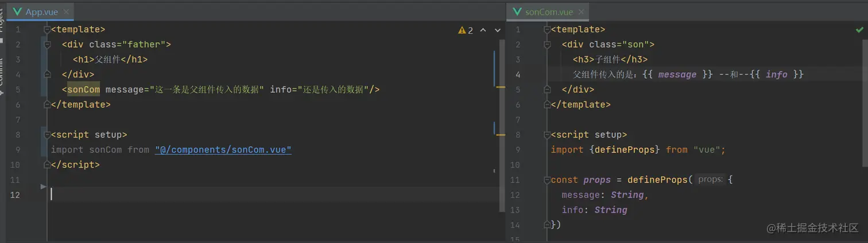
Task: Go to next highlighted problem arrow
Action: (498, 30)
